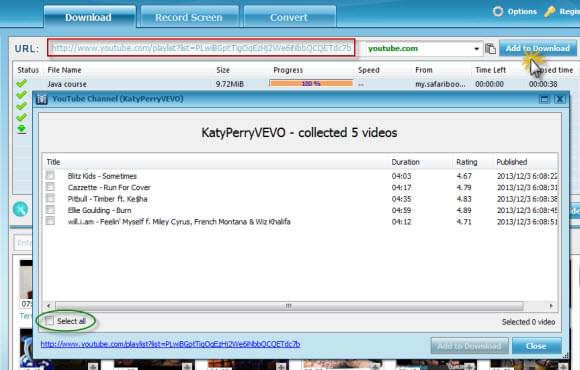The image size is (580, 370).
Task: Click dialog's disabled Add to Download button
Action: tap(469, 346)
